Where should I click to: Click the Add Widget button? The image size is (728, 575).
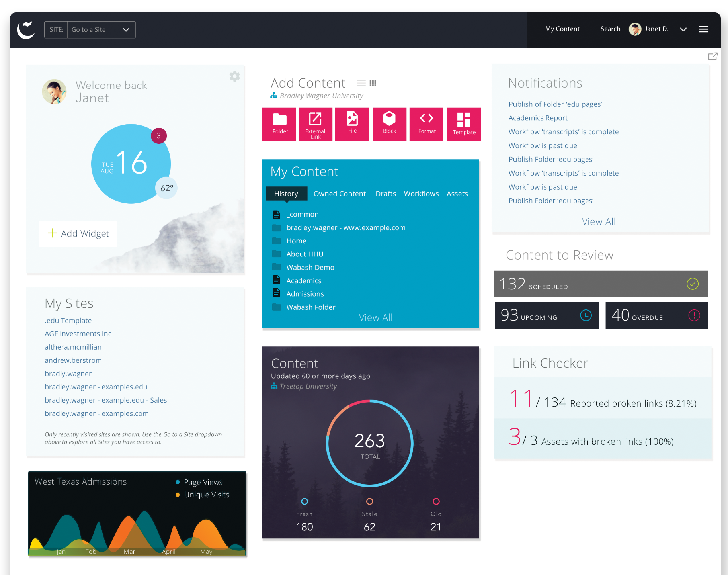(78, 234)
